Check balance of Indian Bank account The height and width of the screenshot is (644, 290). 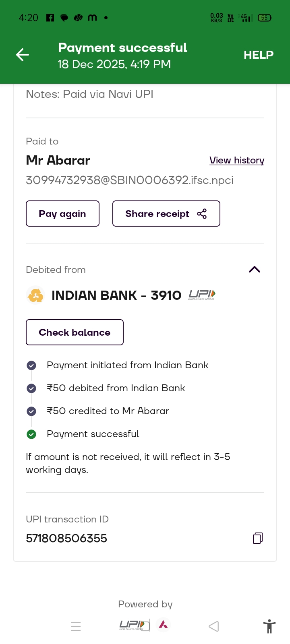75,332
